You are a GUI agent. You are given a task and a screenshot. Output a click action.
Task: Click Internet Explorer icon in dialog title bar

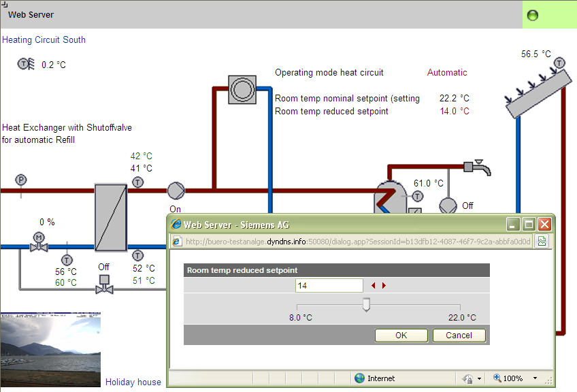tap(176, 224)
